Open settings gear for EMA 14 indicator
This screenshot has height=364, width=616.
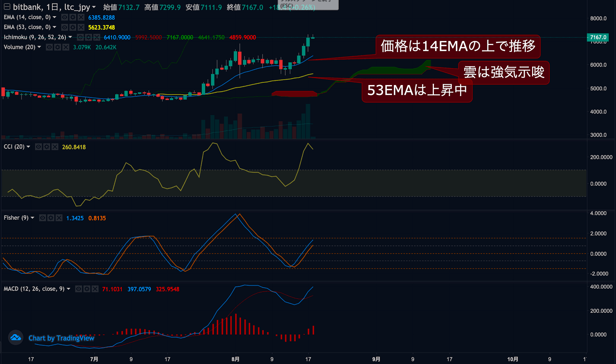coord(73,17)
